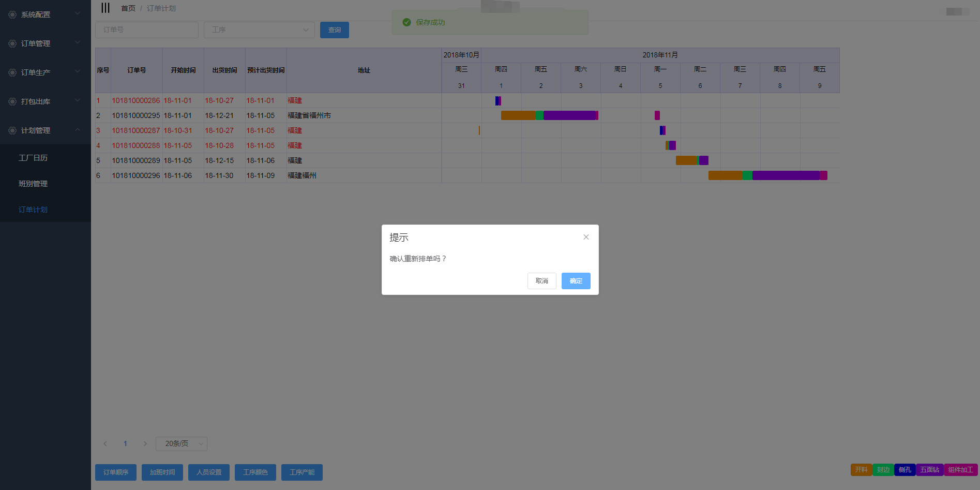Click the 订单管理 menu icon
Viewport: 980px width, 490px height.
12,43
